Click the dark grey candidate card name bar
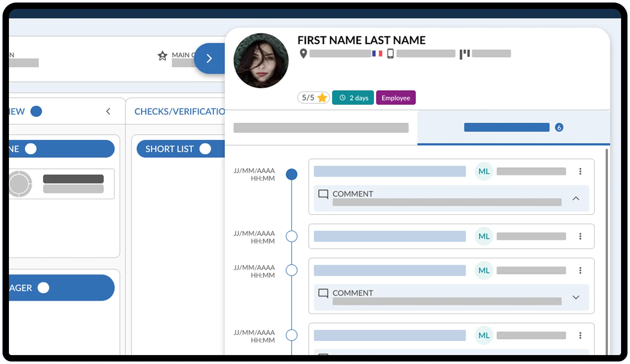 point(73,179)
